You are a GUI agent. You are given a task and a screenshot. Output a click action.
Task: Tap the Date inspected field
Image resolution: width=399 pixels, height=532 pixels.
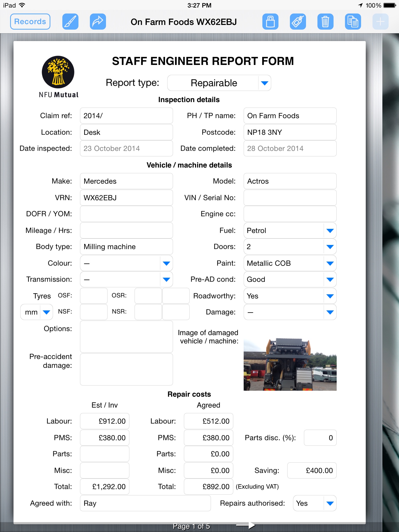click(127, 148)
